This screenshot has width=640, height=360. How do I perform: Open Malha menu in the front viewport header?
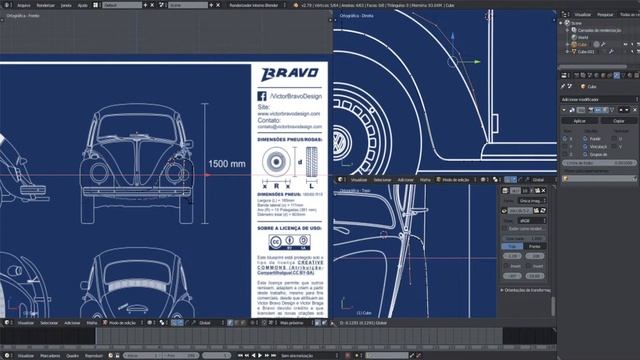tap(91, 323)
